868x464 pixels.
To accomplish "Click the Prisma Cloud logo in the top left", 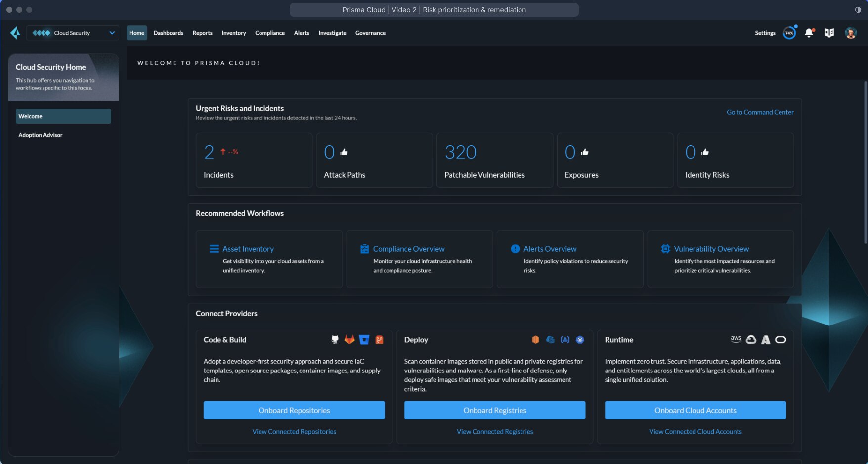I will pos(15,33).
